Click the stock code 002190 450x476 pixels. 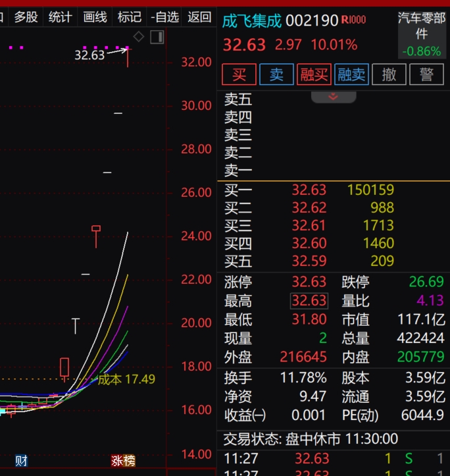point(312,21)
